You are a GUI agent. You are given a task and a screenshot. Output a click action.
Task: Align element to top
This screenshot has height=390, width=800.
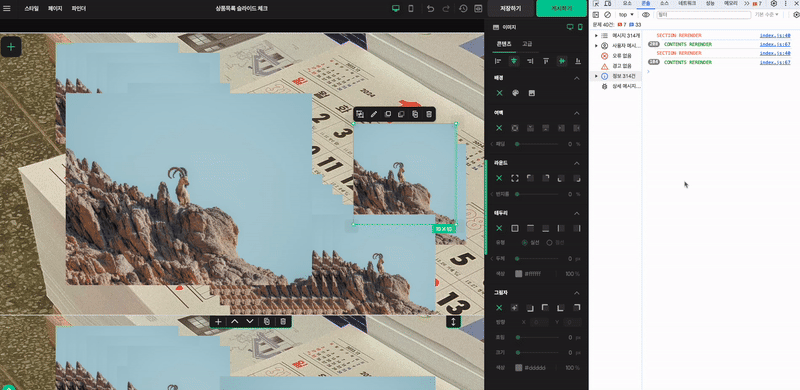click(x=546, y=61)
